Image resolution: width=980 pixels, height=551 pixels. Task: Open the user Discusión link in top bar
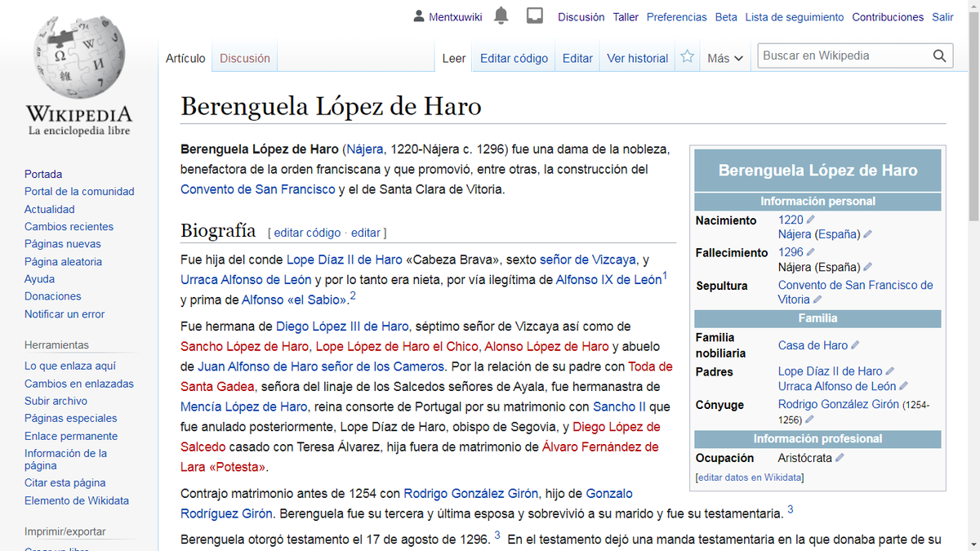[581, 16]
